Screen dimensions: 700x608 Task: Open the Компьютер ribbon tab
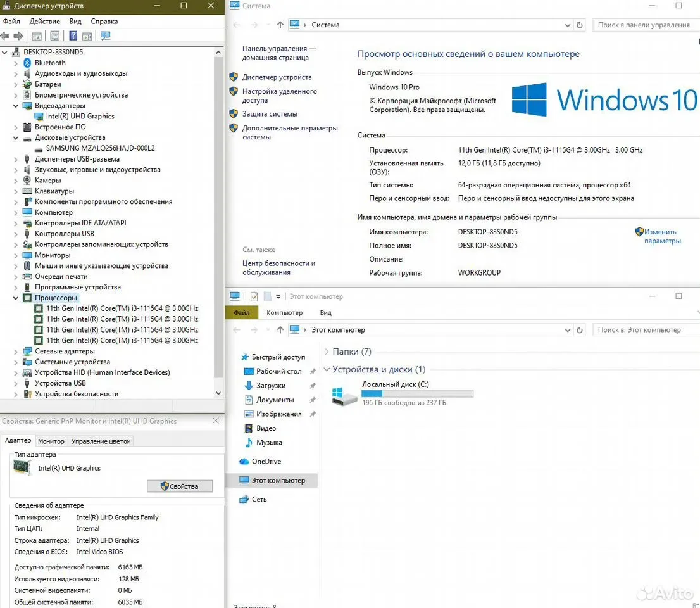pyautogui.click(x=284, y=313)
